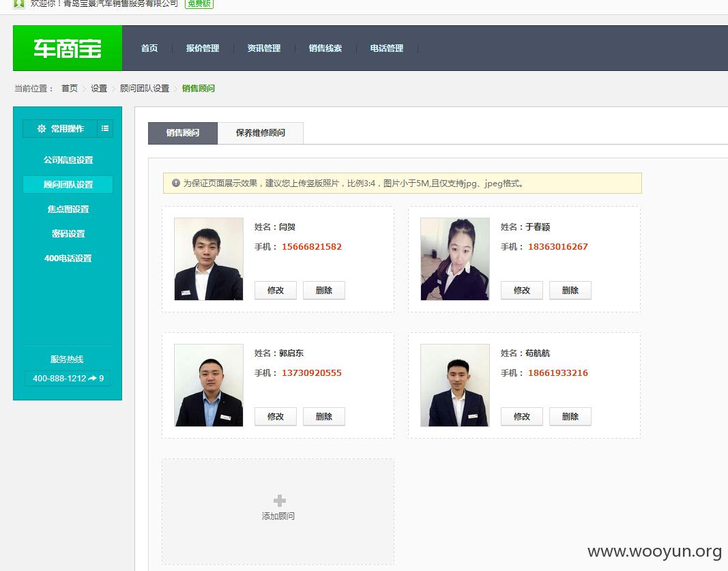The height and width of the screenshot is (571, 728).
Task: Click the user icon beside welcome text
Action: [18, 3]
